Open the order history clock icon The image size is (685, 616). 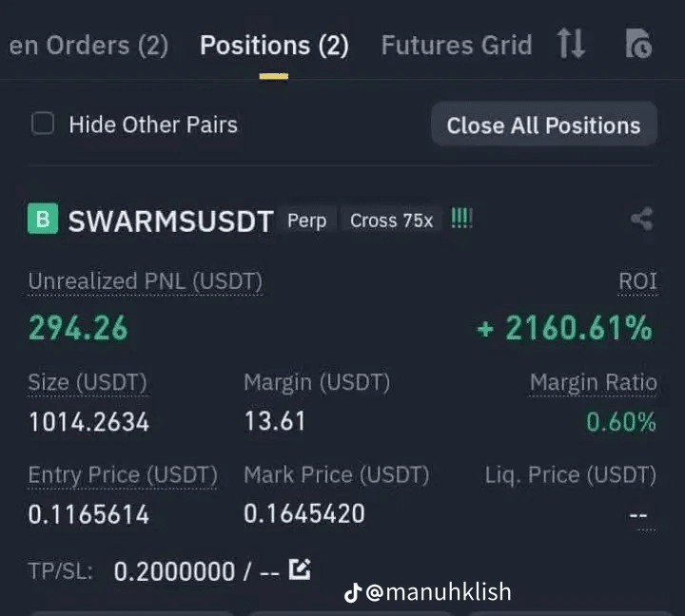pyautogui.click(x=638, y=44)
